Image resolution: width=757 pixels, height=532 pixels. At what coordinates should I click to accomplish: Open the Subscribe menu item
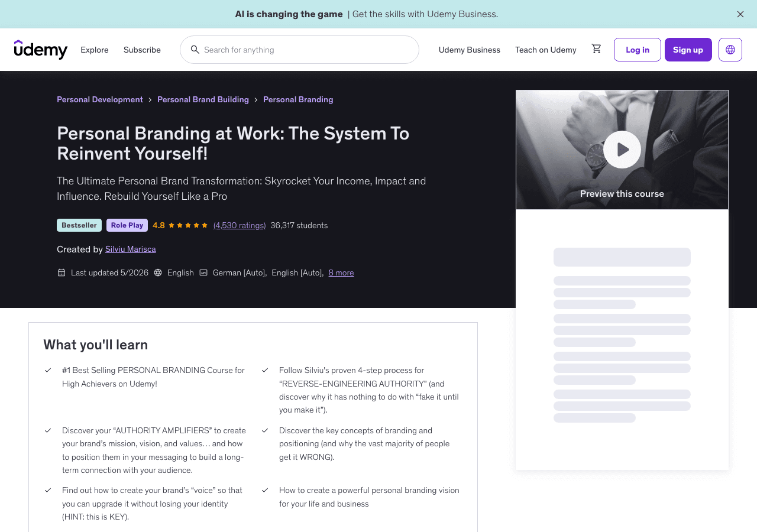pos(142,50)
